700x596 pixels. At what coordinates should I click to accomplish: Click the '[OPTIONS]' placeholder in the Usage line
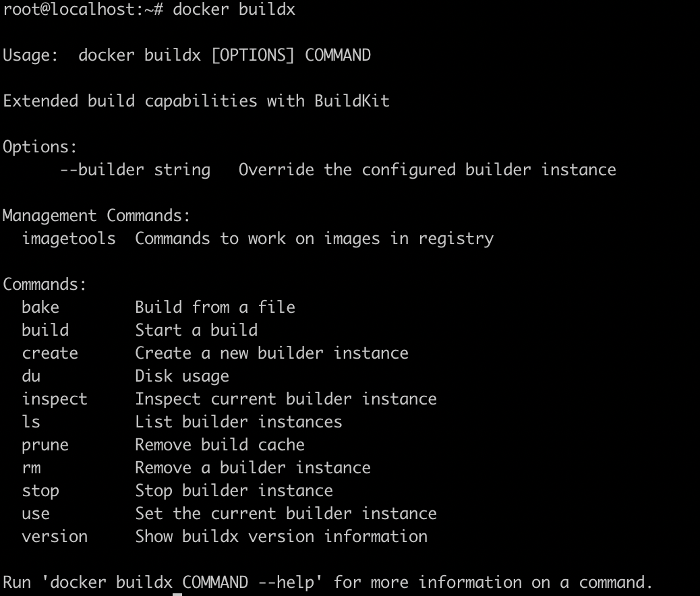pyautogui.click(x=253, y=55)
